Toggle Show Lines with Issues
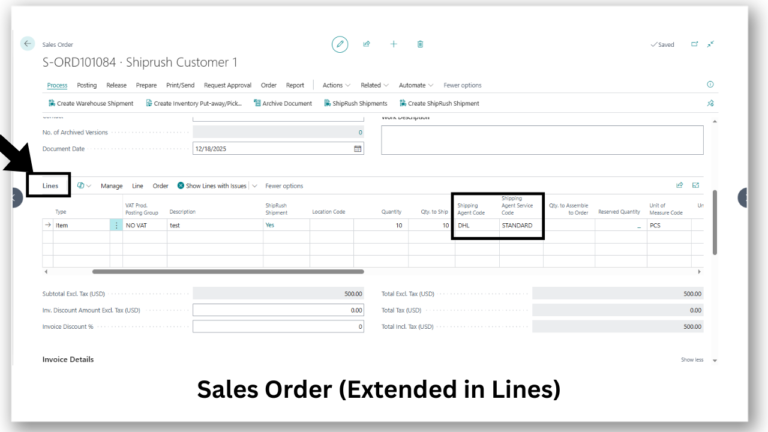This screenshot has width=768, height=432. click(212, 186)
